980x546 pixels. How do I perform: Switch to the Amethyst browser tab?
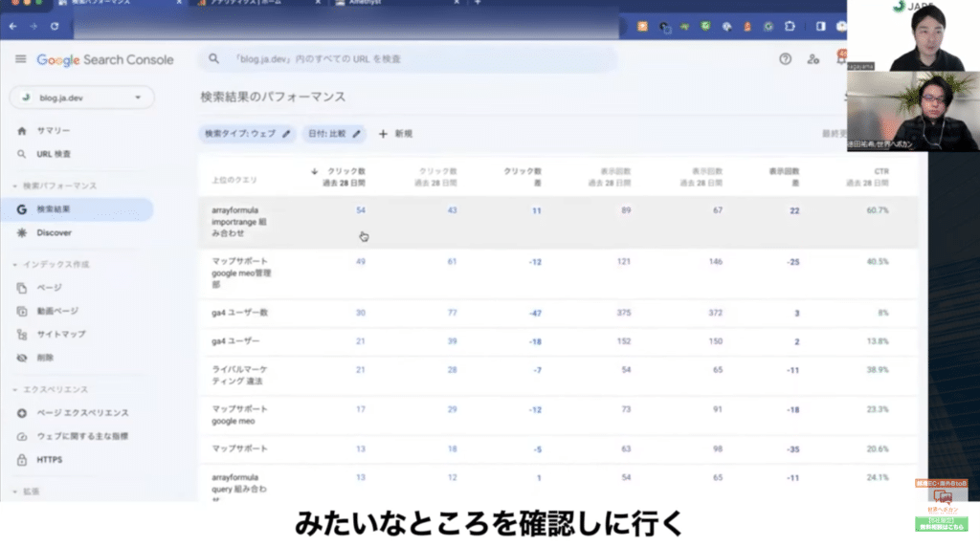(397, 3)
